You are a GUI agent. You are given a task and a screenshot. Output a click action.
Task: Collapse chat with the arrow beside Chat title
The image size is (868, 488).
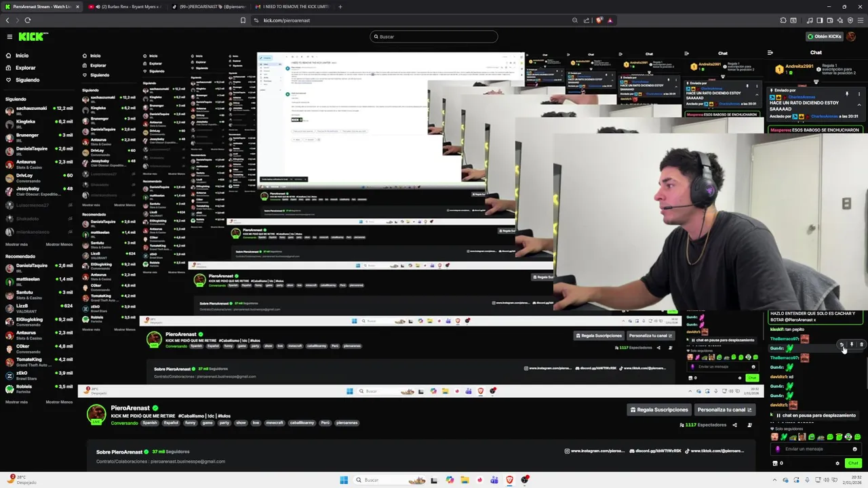[770, 52]
